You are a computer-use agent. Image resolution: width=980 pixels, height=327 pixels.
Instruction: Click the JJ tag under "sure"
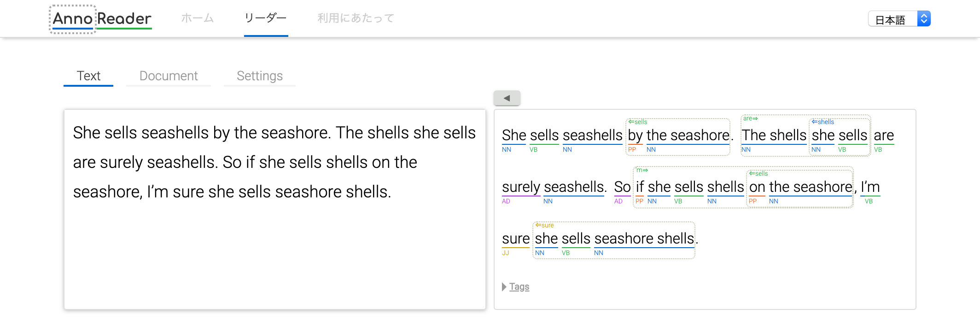(x=506, y=253)
